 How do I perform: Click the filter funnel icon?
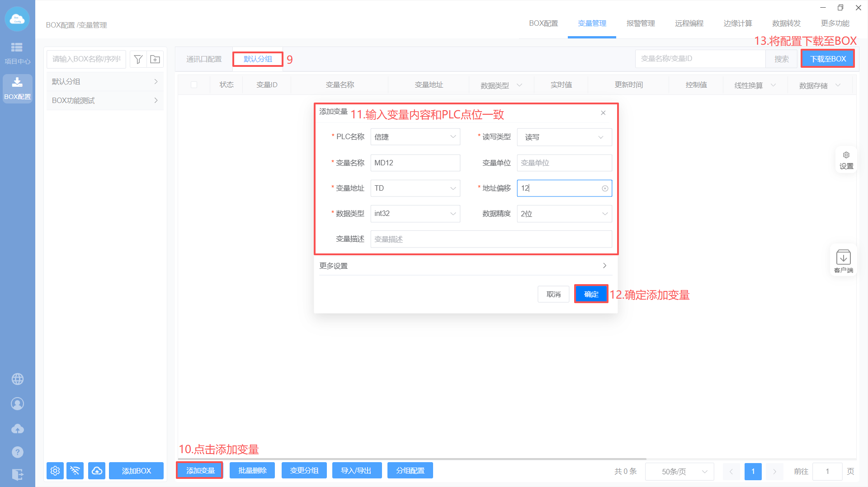[138, 59]
